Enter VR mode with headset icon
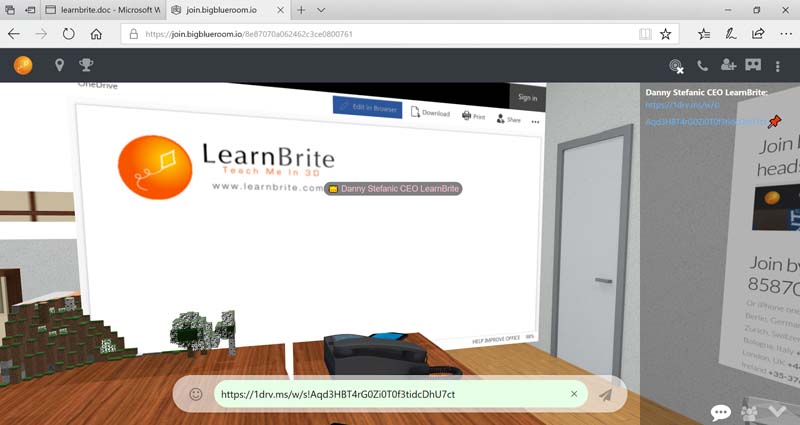Viewport: 800px width, 425px height. pos(753,65)
